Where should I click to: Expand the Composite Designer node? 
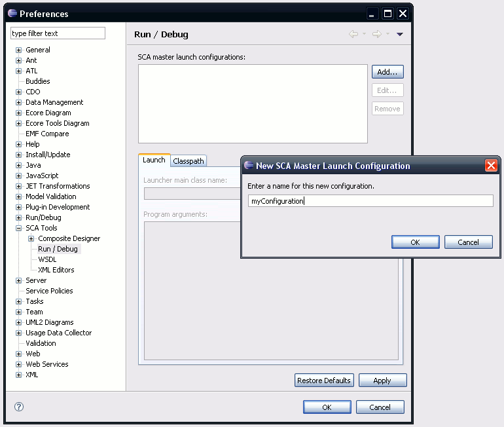[31, 238]
